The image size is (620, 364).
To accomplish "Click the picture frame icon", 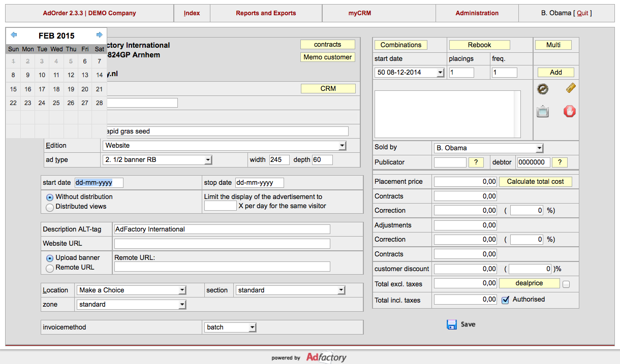I will [x=543, y=111].
